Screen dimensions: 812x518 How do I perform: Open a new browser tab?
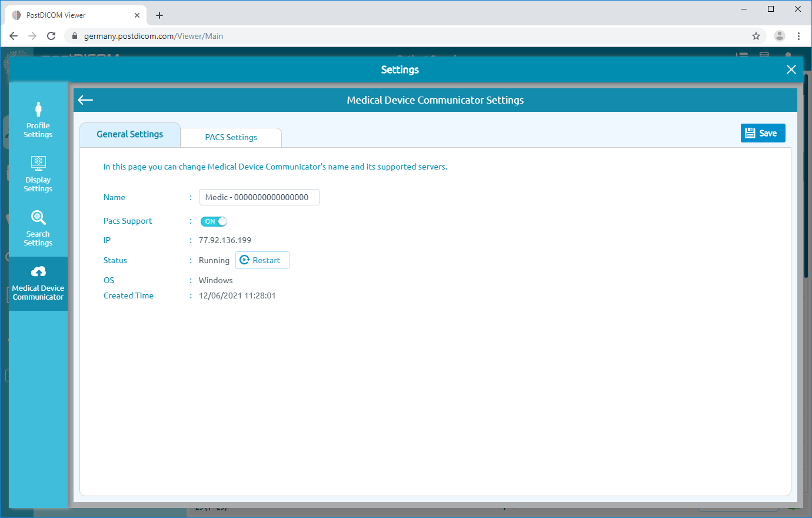click(159, 15)
